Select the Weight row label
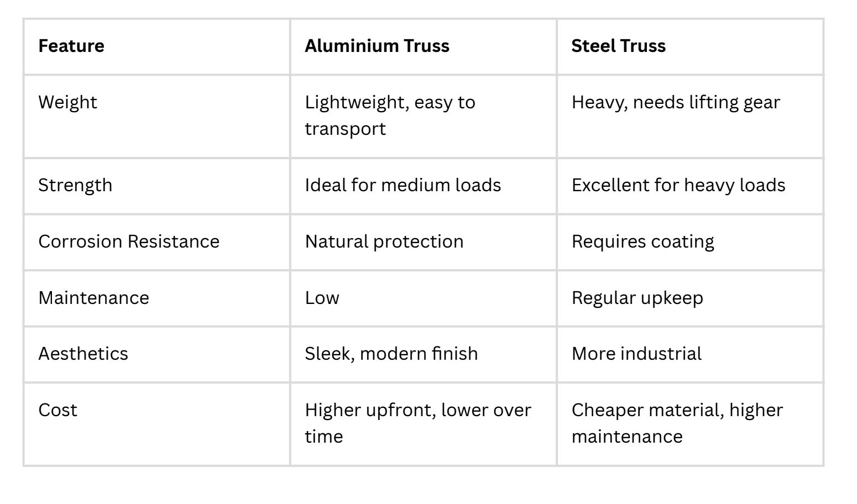This screenshot has height=504, width=857. (67, 102)
